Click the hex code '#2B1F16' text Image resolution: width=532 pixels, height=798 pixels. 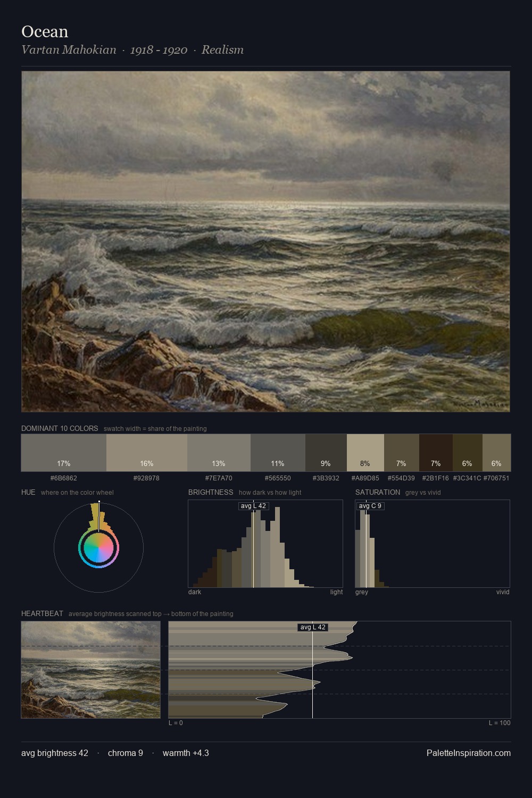point(435,478)
